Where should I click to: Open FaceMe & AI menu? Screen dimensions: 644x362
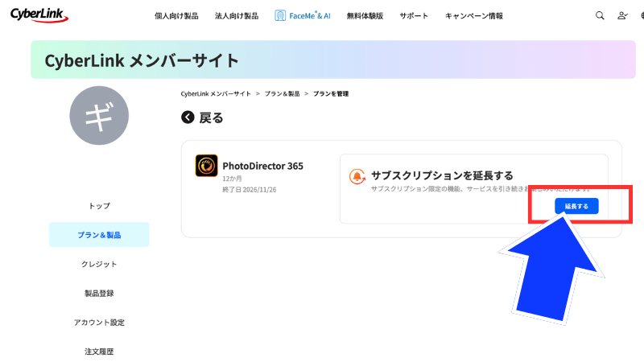tap(303, 15)
